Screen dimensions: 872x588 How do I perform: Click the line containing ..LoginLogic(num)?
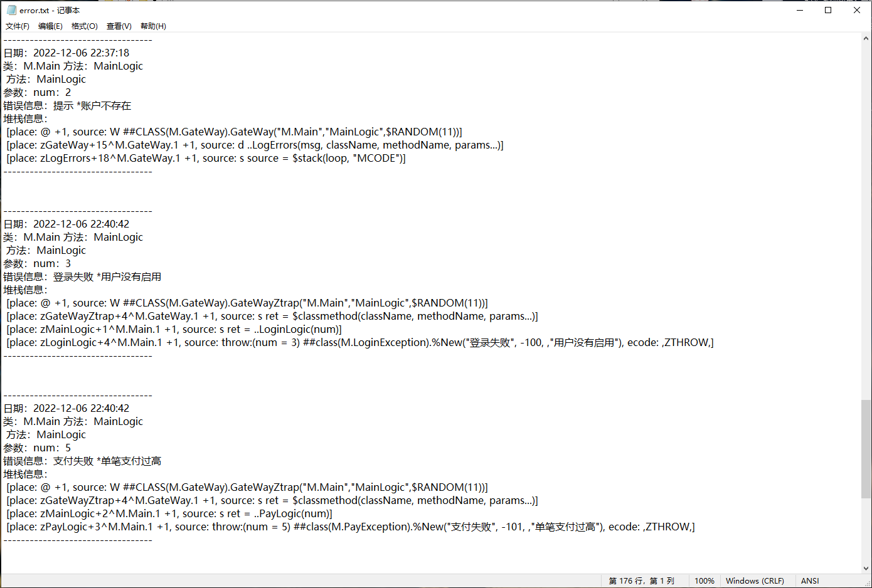174,329
